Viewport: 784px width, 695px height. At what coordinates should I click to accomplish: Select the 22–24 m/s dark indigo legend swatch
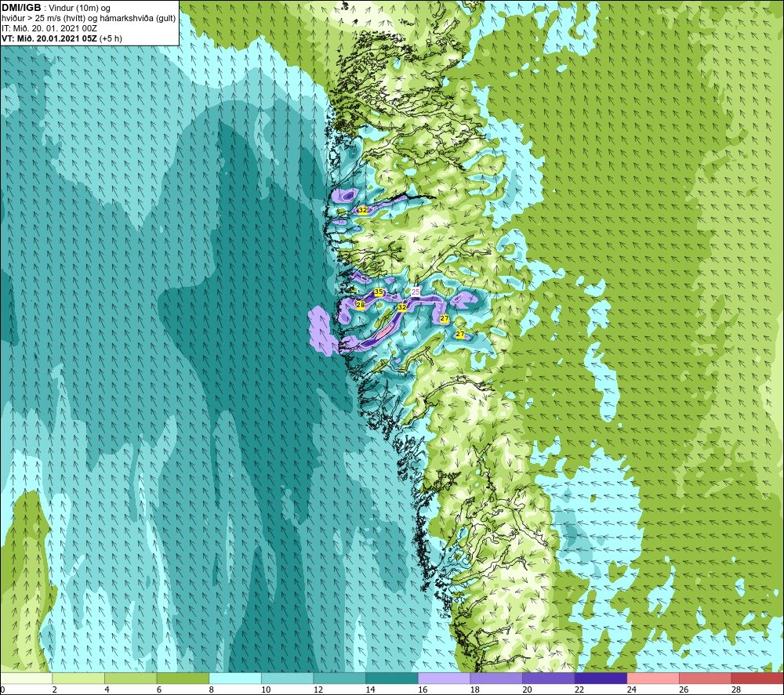[601, 678]
